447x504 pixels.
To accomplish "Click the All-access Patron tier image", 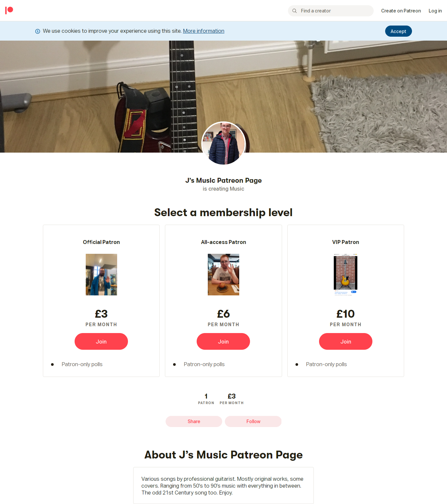I will point(223,274).
